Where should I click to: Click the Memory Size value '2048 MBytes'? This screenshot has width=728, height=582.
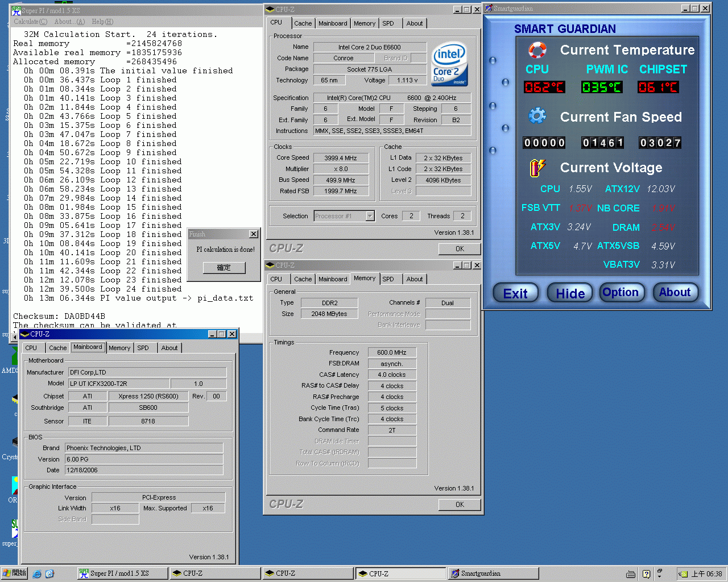(329, 314)
